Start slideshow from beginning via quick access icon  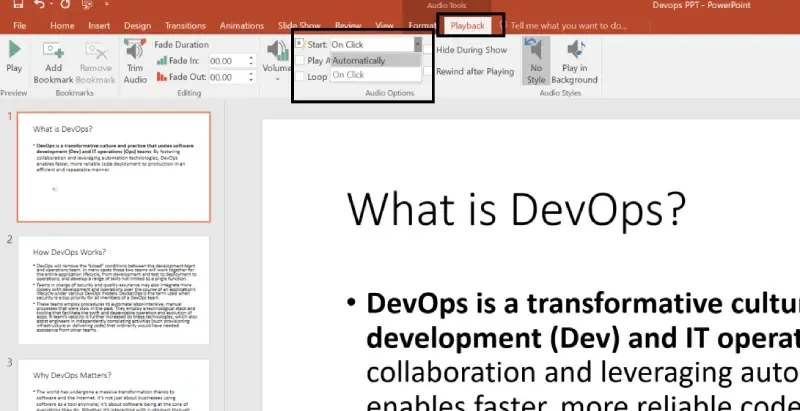[87, 4]
